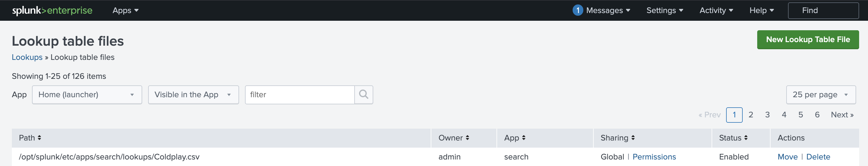Image resolution: width=868 pixels, height=166 pixels.
Task: Open the Home (launcher) app dropdown
Action: (x=87, y=95)
